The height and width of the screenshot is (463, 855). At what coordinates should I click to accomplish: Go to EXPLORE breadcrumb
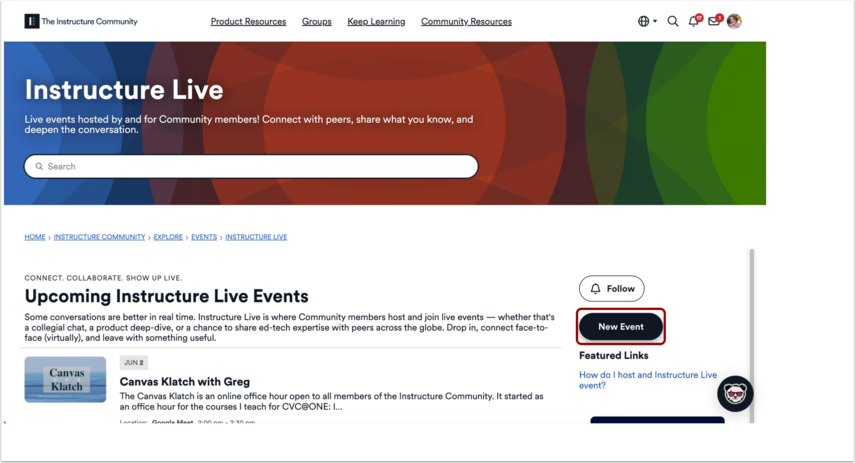pos(168,237)
